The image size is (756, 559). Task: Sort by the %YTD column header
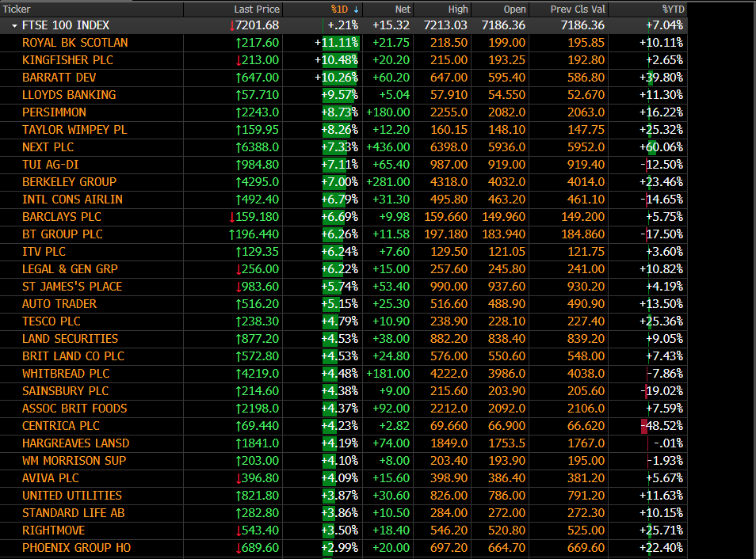point(673,10)
